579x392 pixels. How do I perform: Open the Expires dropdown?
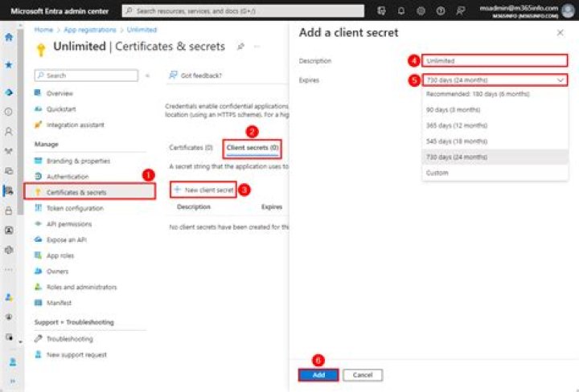(x=495, y=80)
